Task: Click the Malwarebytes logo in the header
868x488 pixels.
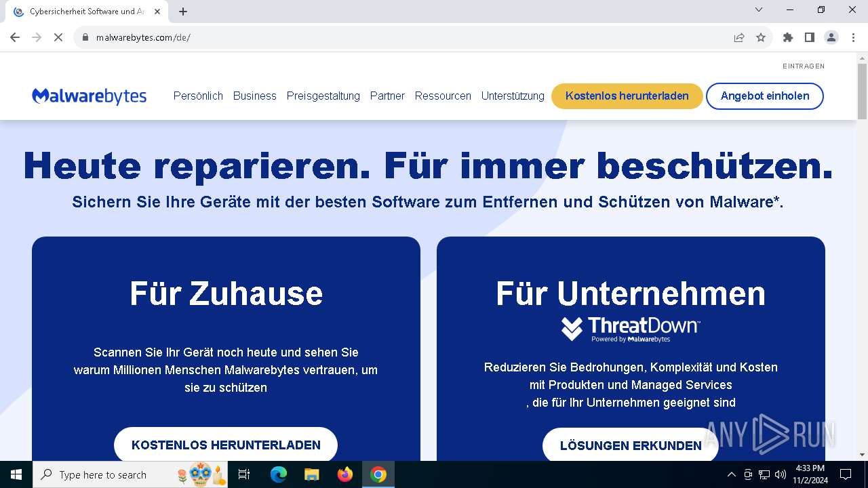Action: click(x=89, y=96)
